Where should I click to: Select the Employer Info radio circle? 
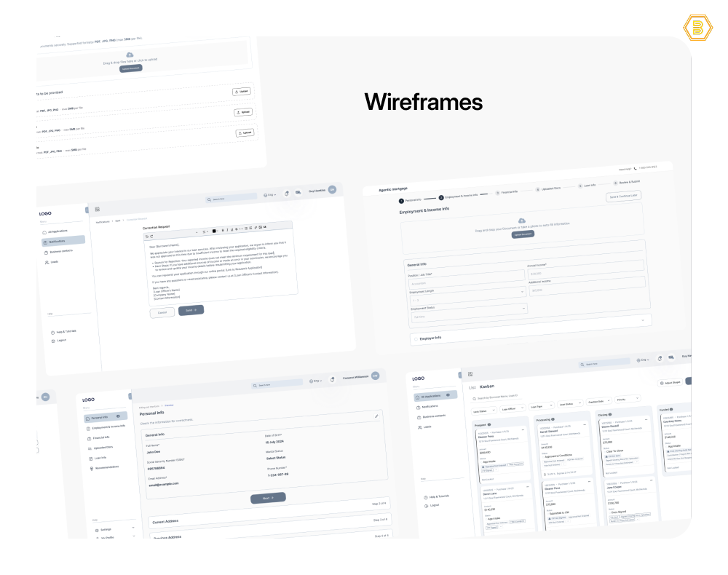(x=415, y=338)
